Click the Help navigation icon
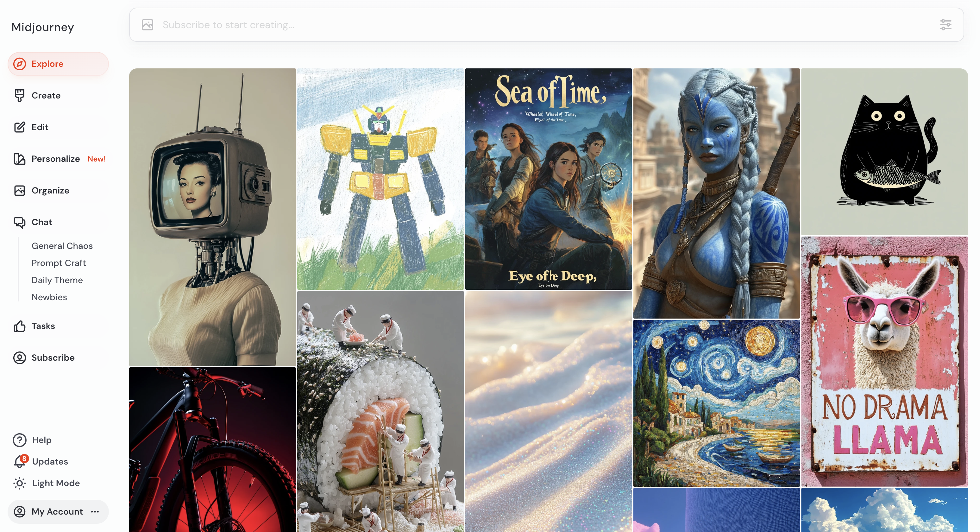980x532 pixels. pos(19,440)
